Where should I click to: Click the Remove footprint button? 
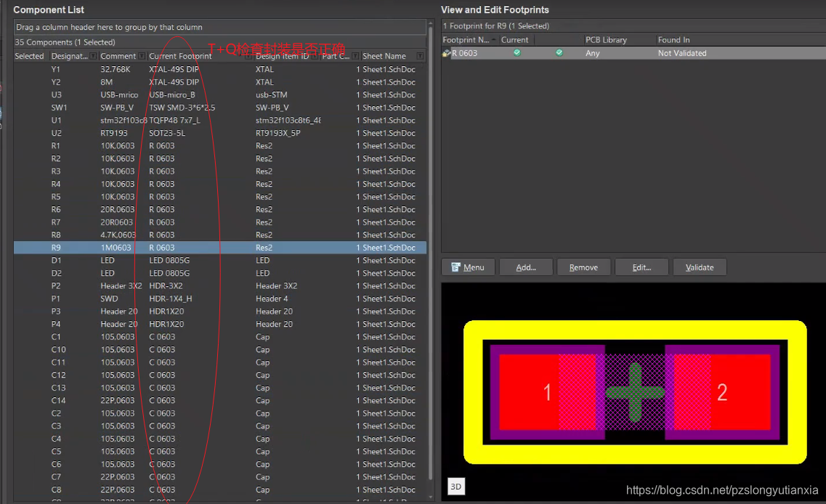(x=583, y=267)
